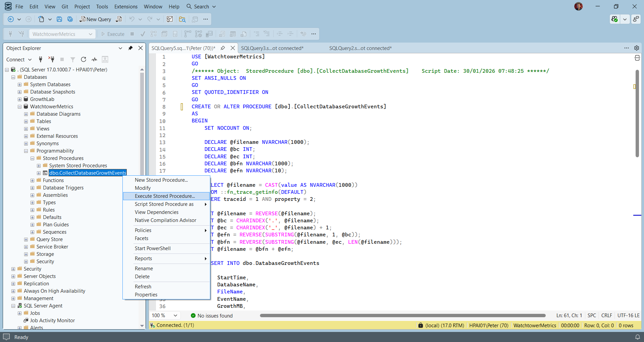Screen dimensions: 644x342
Task: Toggle auto-hide pin on Object Explorer
Action: click(130, 48)
